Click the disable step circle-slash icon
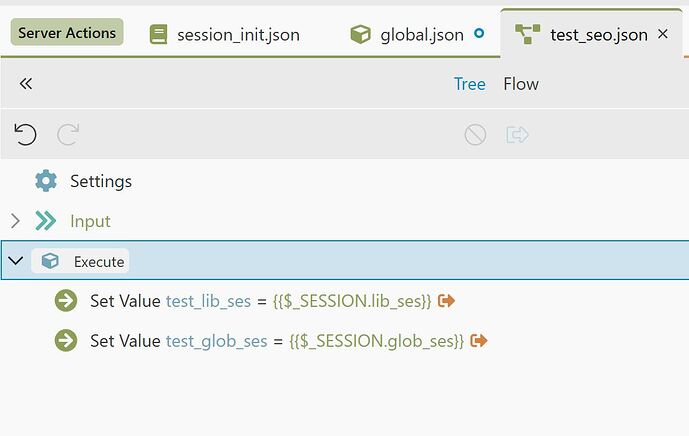The image size is (689, 436). [475, 134]
